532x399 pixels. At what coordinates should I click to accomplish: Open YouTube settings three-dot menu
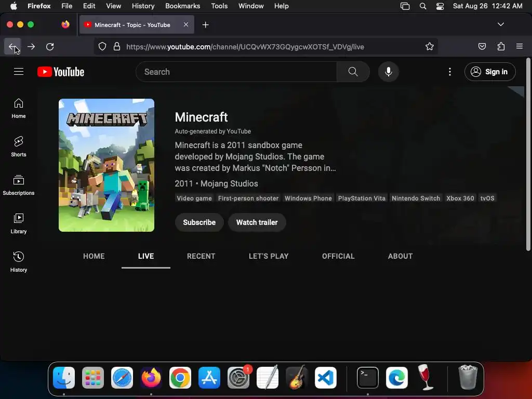point(450,72)
